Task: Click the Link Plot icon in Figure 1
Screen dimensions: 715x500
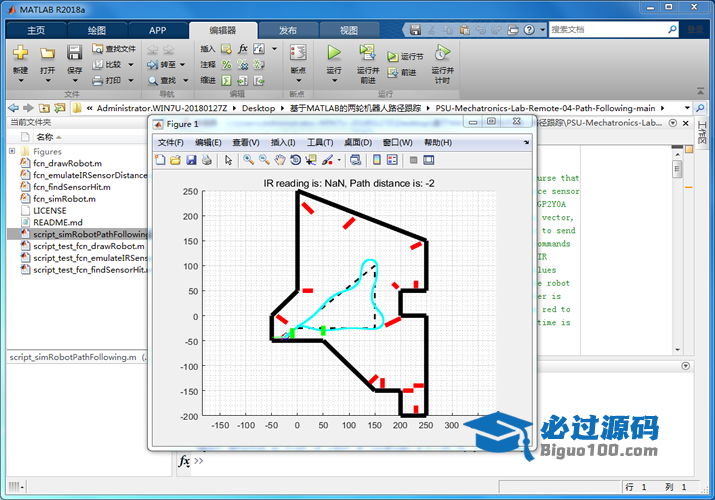Action: click(356, 160)
